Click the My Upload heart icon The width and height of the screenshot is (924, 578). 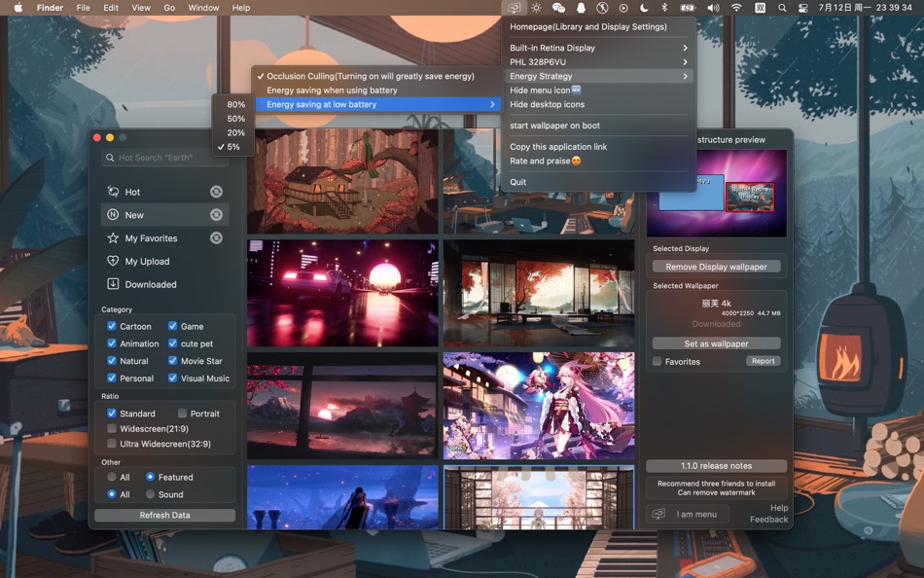(113, 261)
